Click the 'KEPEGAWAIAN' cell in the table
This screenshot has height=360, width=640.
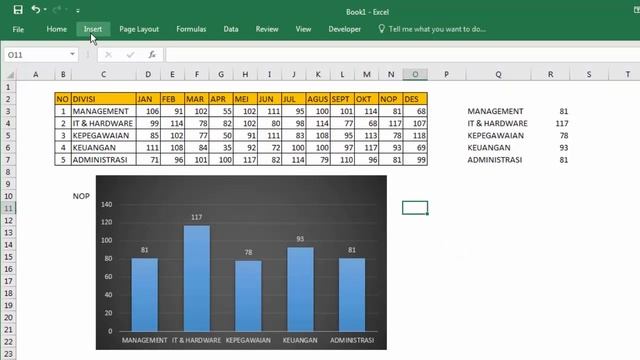click(x=104, y=136)
